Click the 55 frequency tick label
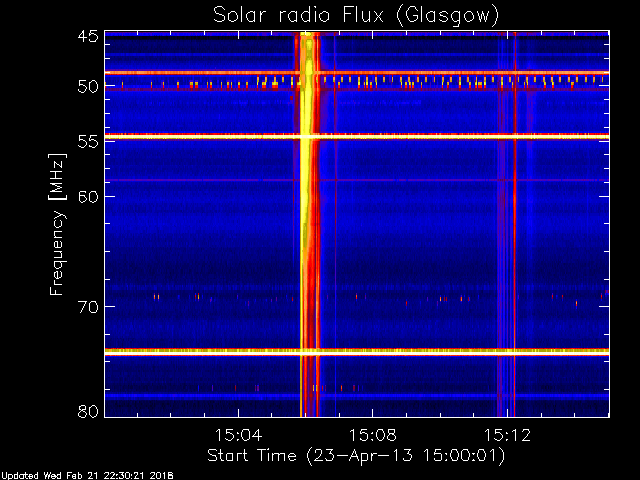This screenshot has height=480, width=640. point(88,142)
